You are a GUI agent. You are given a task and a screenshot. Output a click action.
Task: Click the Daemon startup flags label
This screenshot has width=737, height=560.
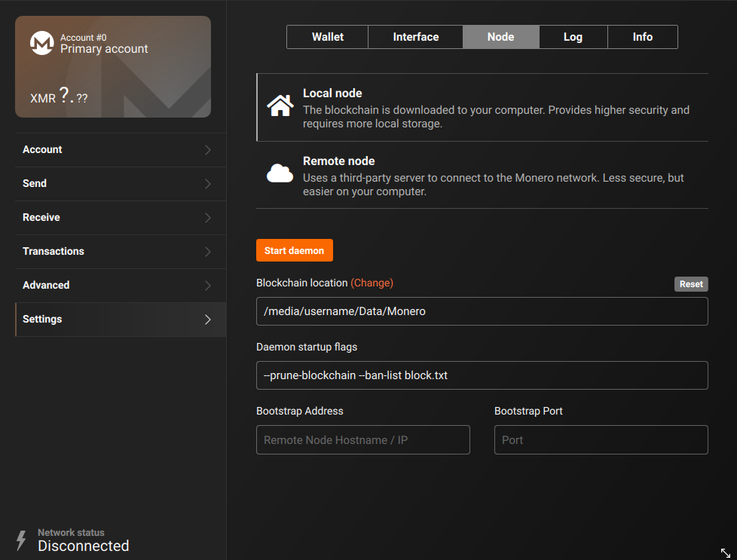[307, 347]
